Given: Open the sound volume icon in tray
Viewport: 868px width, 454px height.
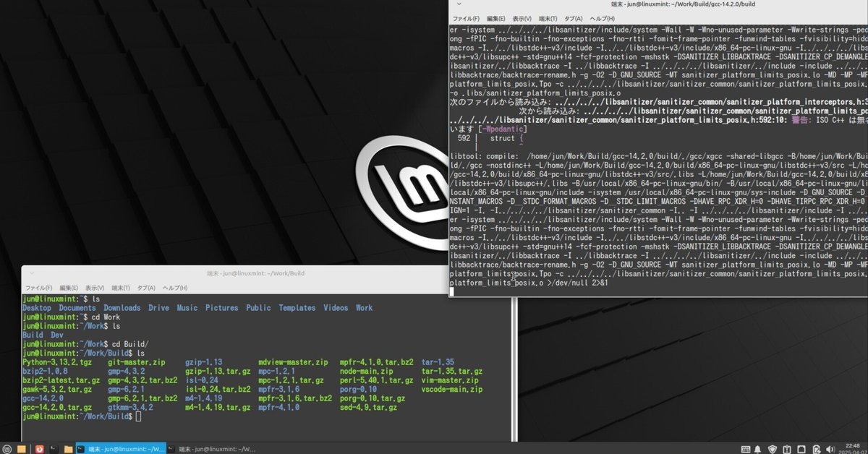Looking at the screenshot, I should [x=830, y=449].
